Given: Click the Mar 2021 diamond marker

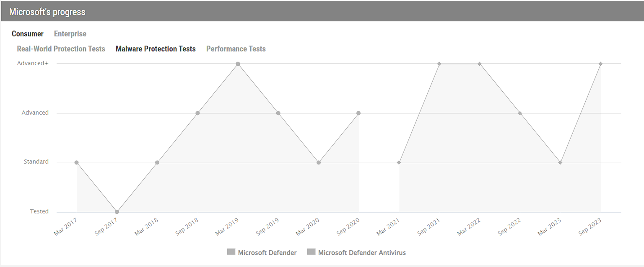Looking at the screenshot, I should tap(399, 162).
